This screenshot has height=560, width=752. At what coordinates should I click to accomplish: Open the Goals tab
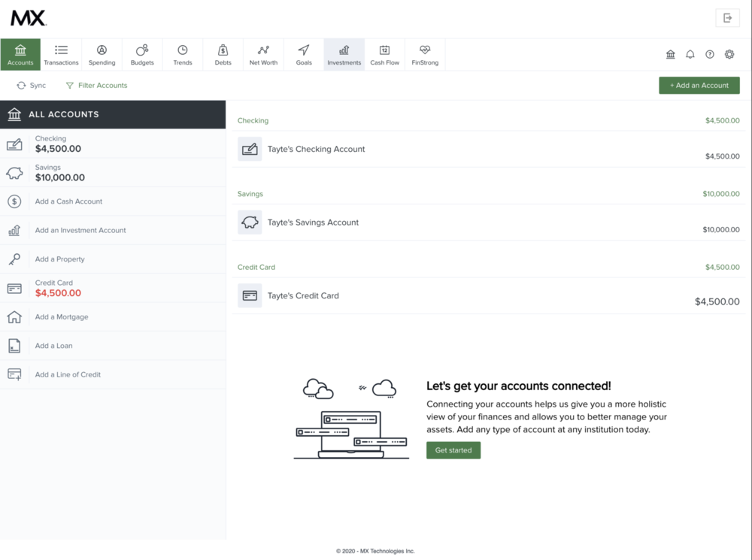pos(304,55)
